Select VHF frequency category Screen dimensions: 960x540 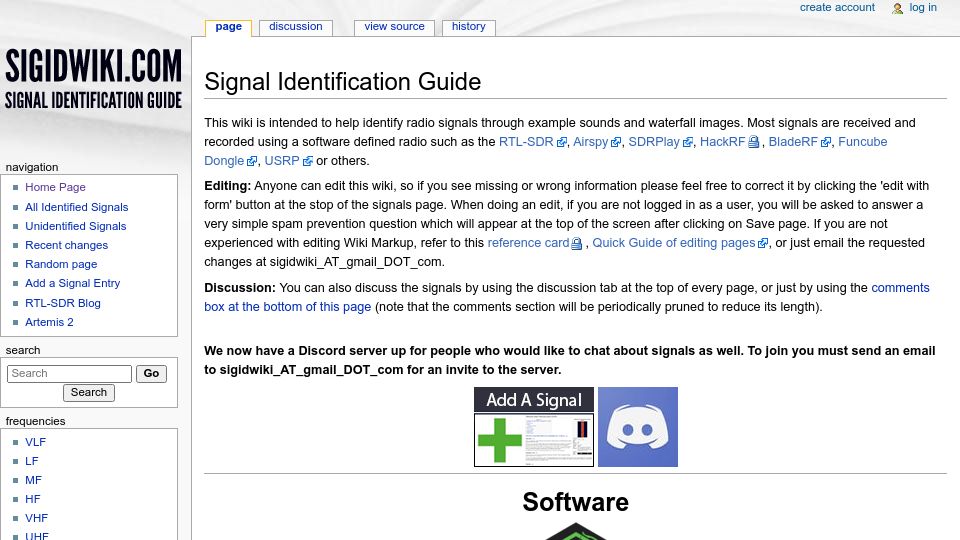[36, 518]
